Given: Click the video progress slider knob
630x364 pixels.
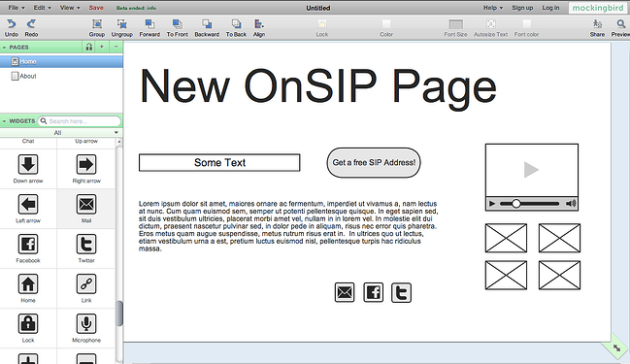Looking at the screenshot, I should point(516,204).
